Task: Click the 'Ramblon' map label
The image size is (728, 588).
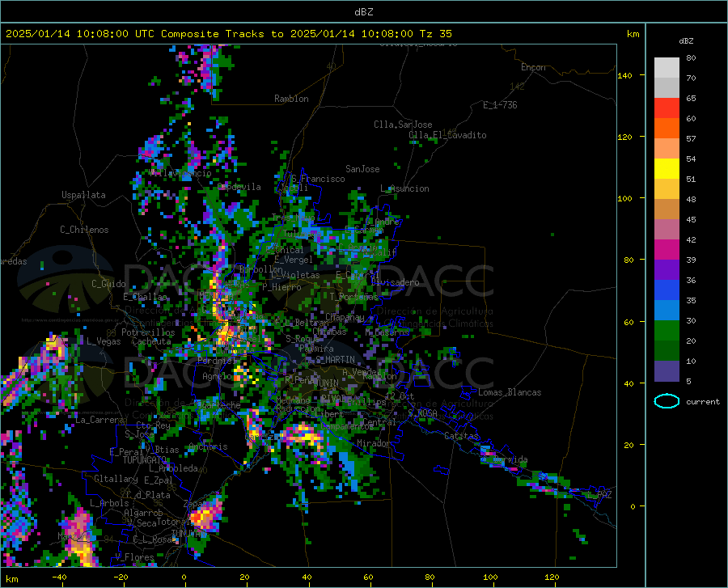Action: (291, 99)
